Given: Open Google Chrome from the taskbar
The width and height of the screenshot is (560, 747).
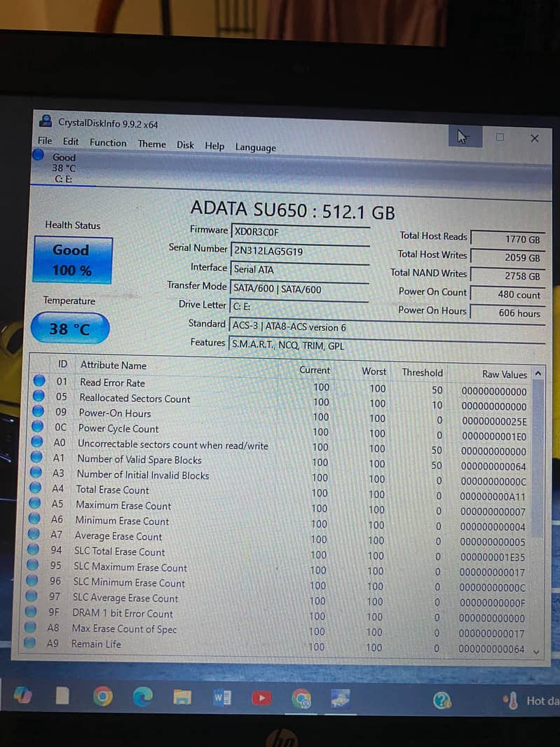Looking at the screenshot, I should pyautogui.click(x=103, y=697).
